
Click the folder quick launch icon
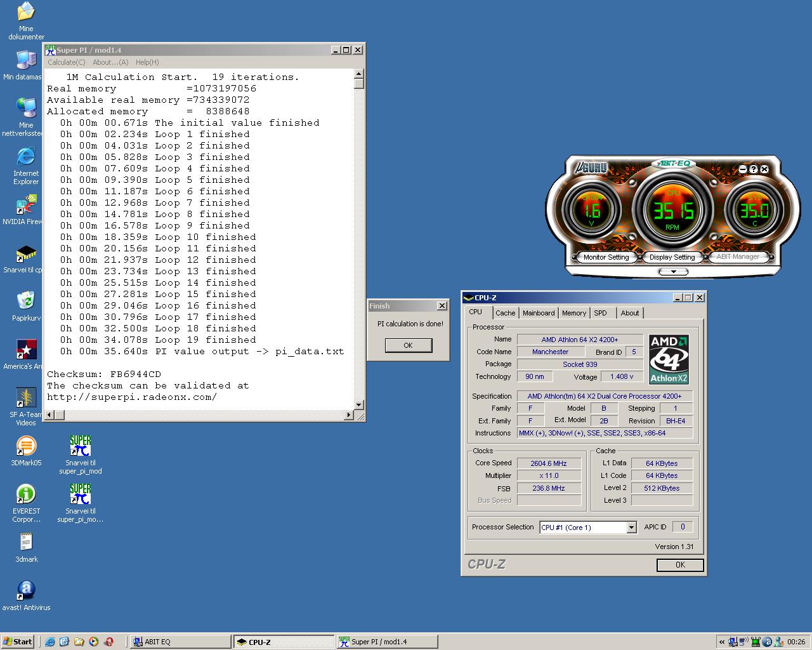[79, 642]
